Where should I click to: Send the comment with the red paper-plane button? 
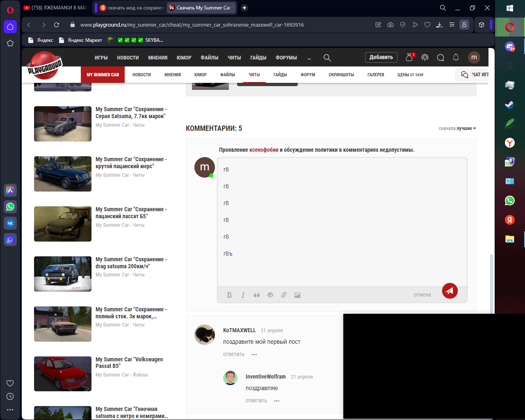coord(450,291)
